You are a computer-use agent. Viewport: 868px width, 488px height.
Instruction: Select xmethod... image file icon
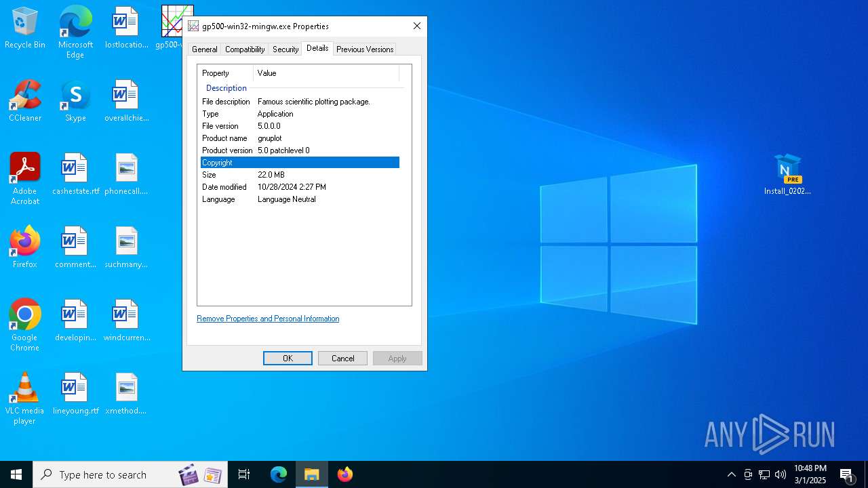click(x=126, y=394)
